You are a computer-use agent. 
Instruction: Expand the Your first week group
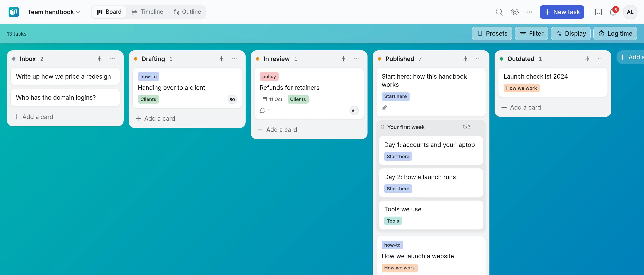pyautogui.click(x=406, y=127)
